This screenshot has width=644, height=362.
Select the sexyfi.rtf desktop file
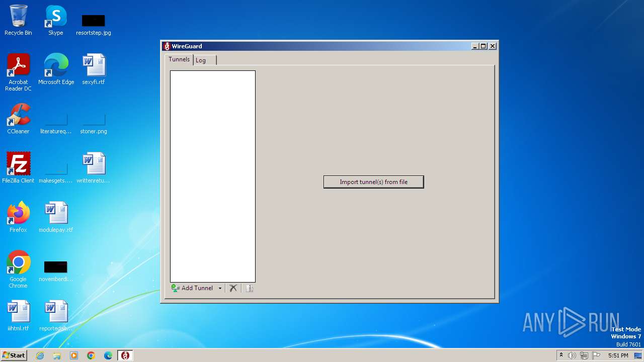click(94, 69)
